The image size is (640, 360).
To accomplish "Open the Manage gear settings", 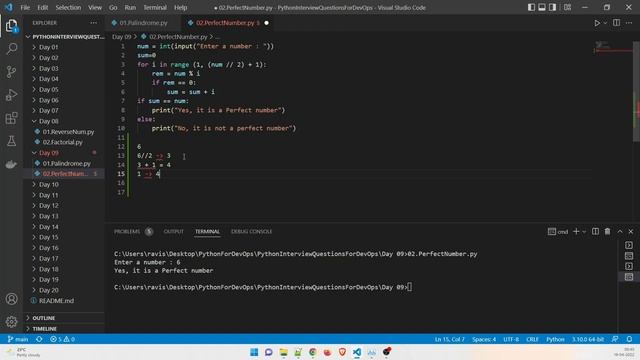I will pos(11,322).
